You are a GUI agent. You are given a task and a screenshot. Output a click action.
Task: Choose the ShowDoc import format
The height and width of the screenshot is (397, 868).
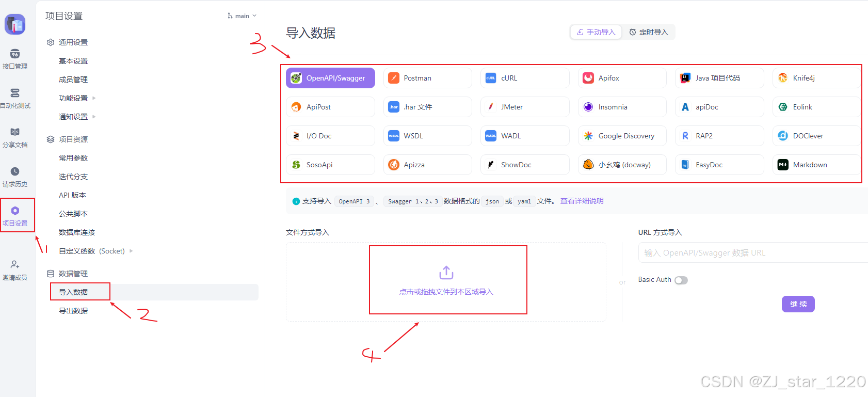525,165
